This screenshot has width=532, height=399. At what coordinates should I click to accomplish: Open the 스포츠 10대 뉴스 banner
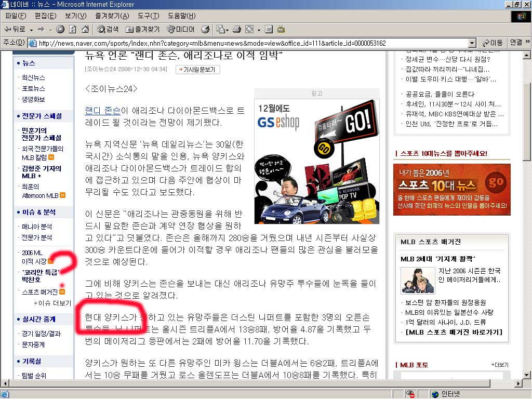click(x=451, y=190)
